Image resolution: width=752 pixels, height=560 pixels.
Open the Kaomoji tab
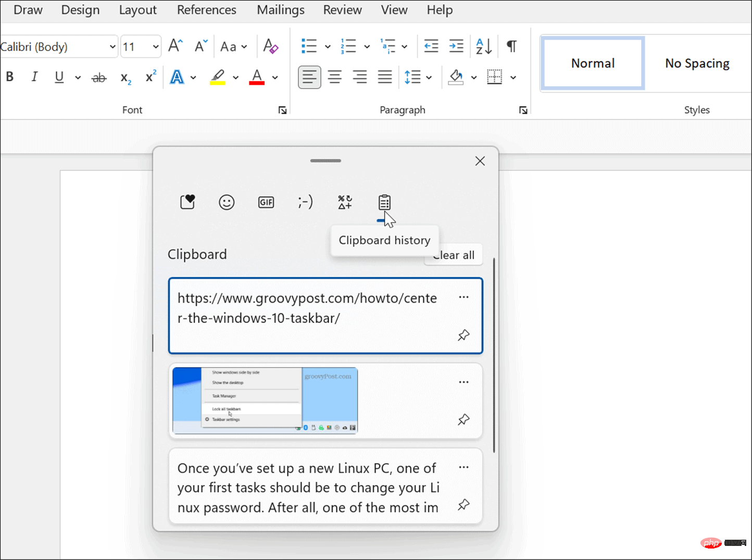(306, 202)
